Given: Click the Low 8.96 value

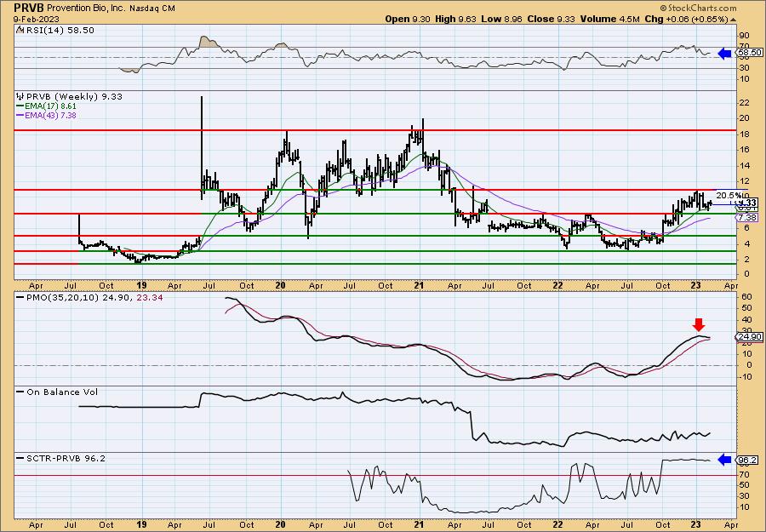Looking at the screenshot, I should point(501,19).
